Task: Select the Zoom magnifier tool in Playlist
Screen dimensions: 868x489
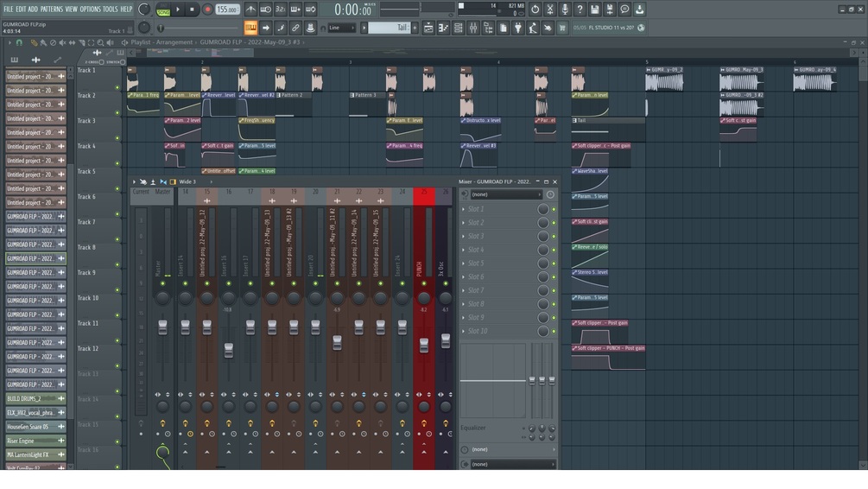Action: point(100,42)
